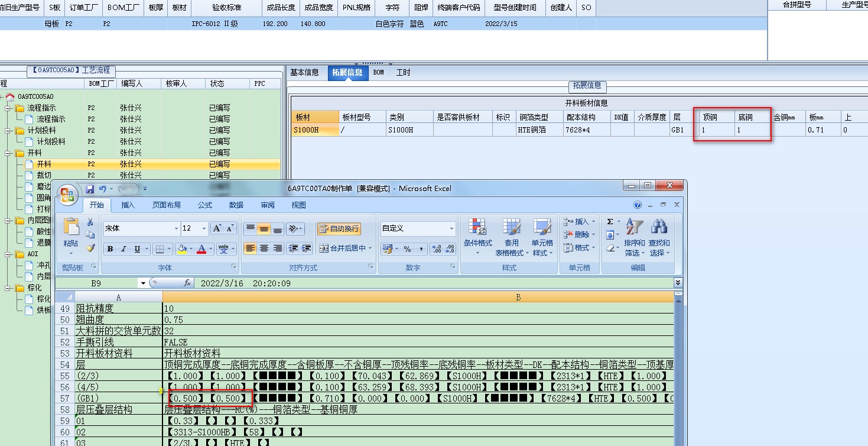
Task: Align text right in cell
Action: [x=277, y=248]
